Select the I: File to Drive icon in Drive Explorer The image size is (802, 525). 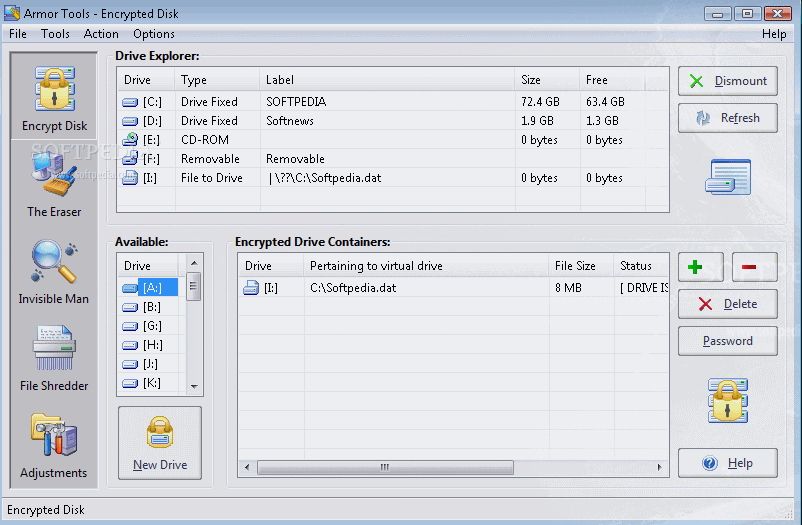click(130, 177)
